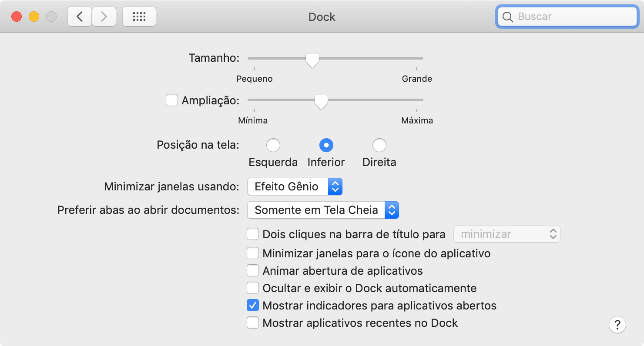Check Mostrar aplicativos recentes no Dock

(x=253, y=323)
